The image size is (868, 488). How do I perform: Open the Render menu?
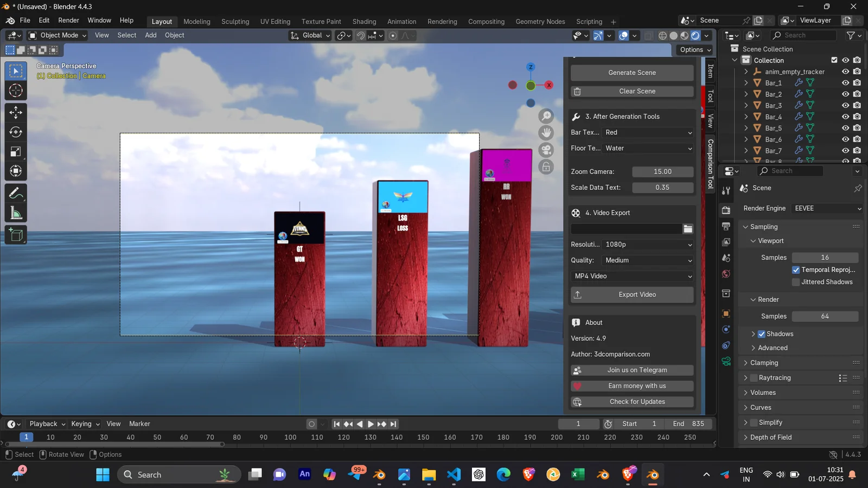tap(68, 20)
